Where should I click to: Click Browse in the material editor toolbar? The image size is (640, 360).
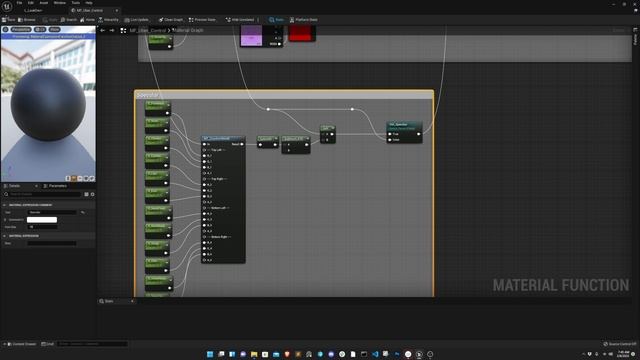tap(27, 20)
